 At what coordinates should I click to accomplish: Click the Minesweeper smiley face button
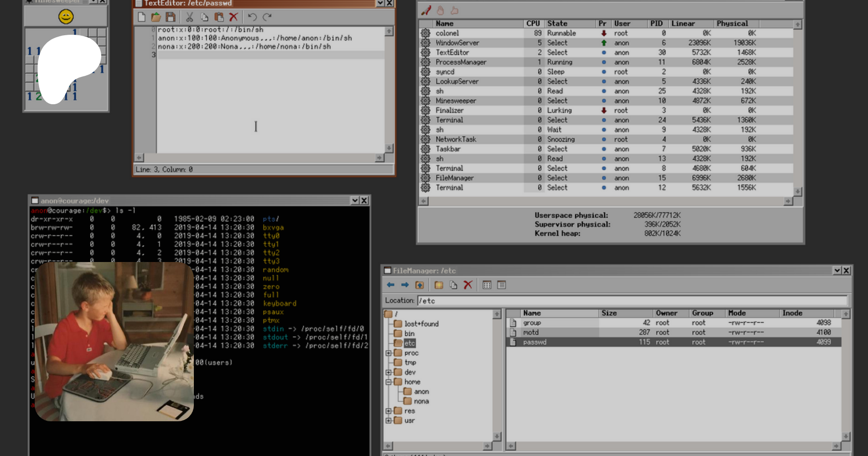[66, 17]
